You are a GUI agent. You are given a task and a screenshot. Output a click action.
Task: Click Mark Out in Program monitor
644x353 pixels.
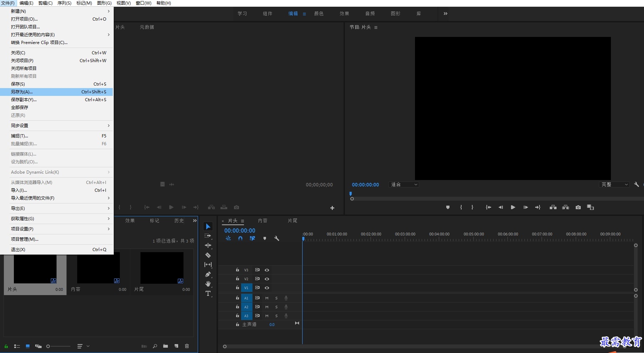click(x=472, y=207)
